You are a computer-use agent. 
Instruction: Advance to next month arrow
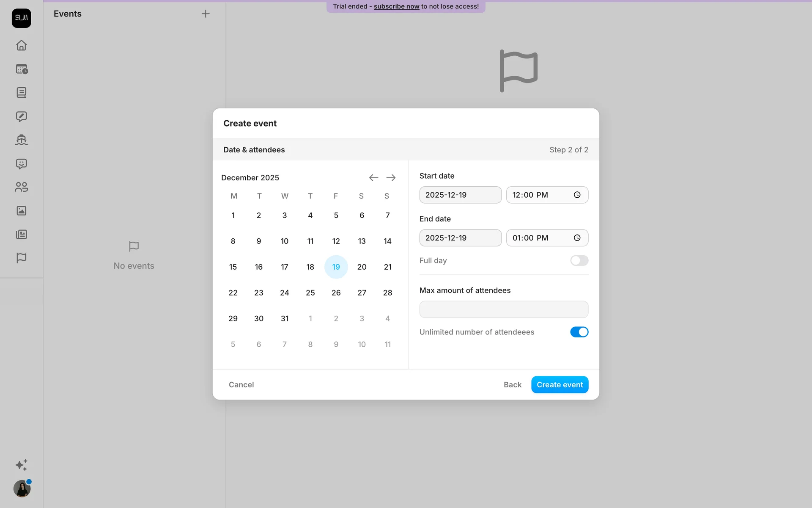point(391,178)
